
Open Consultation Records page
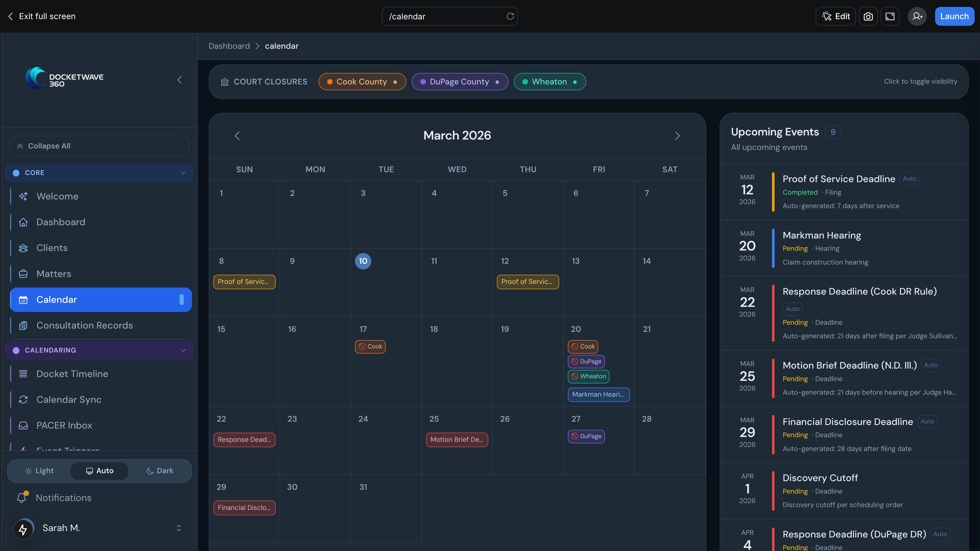tap(101, 325)
